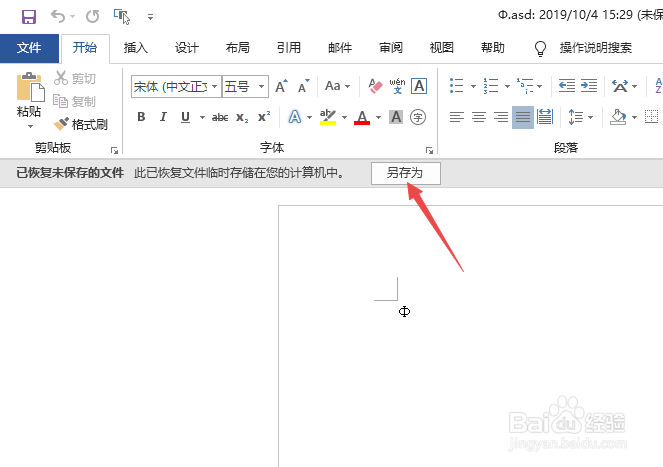Open the 字体 dialog launcher
The image size is (663, 467).
429,150
